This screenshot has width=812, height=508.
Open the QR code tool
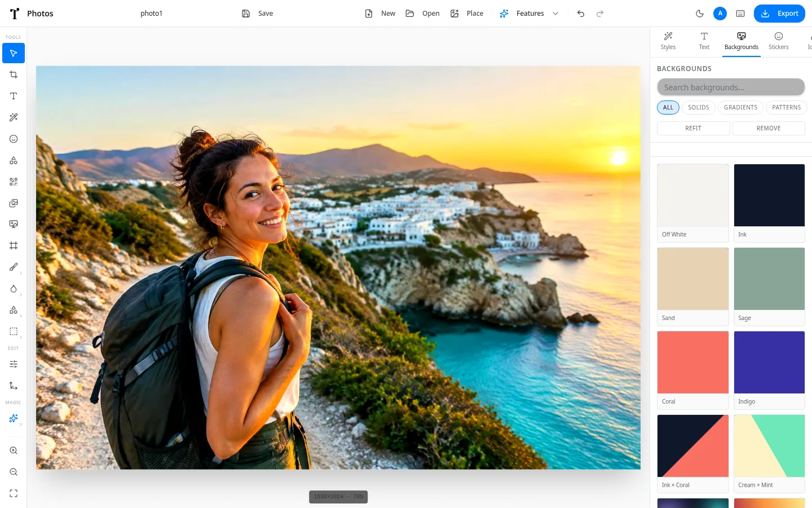[14, 182]
